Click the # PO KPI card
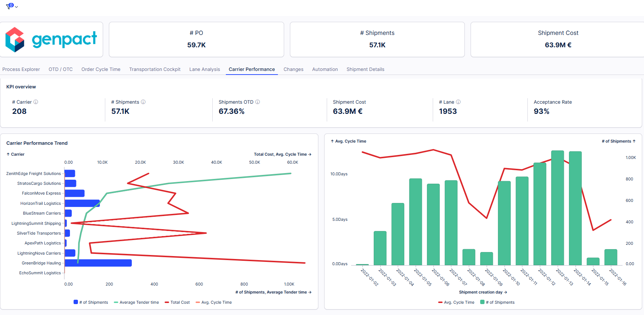The height and width of the screenshot is (315, 644). pyautogui.click(x=196, y=39)
